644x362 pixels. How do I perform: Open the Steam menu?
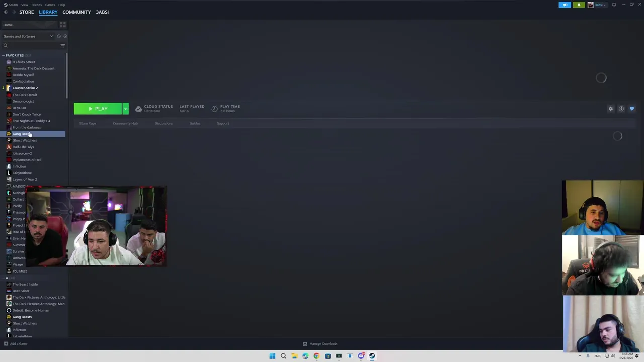pyautogui.click(x=13, y=5)
